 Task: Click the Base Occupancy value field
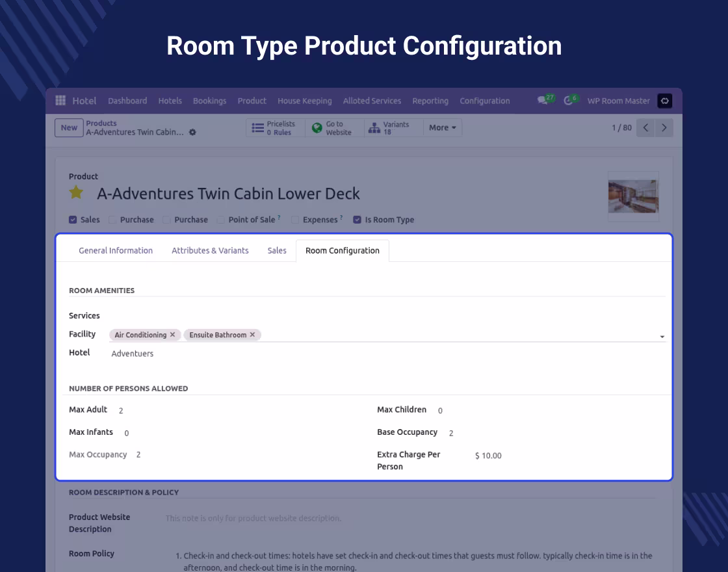(451, 433)
